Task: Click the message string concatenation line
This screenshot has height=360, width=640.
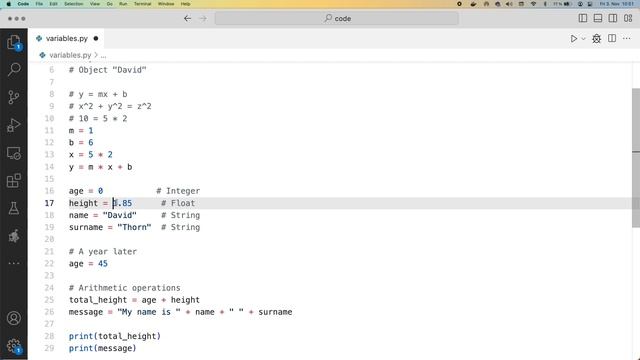Action: pyautogui.click(x=180, y=312)
